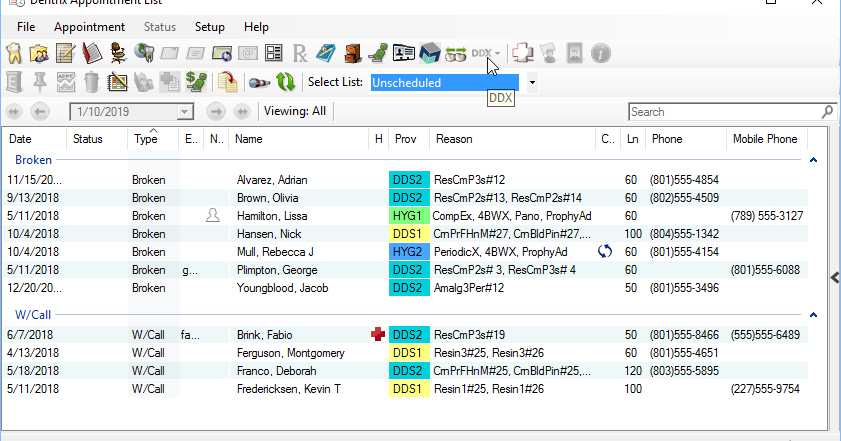Open the Document Center filing cabinet icon

pyautogui.click(x=352, y=53)
